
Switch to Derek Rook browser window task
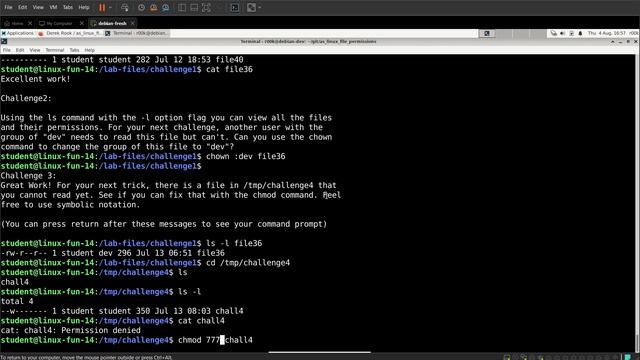click(x=70, y=33)
